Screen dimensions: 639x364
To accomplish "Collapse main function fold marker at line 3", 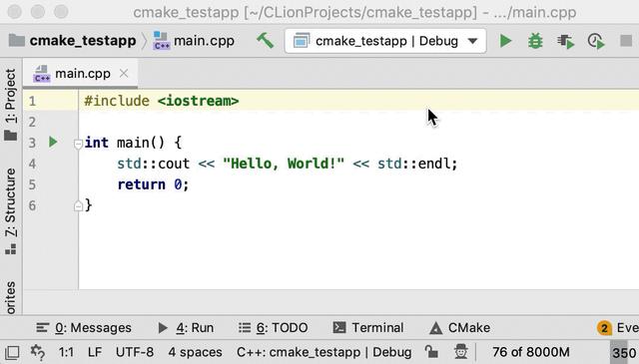I will point(78,144).
